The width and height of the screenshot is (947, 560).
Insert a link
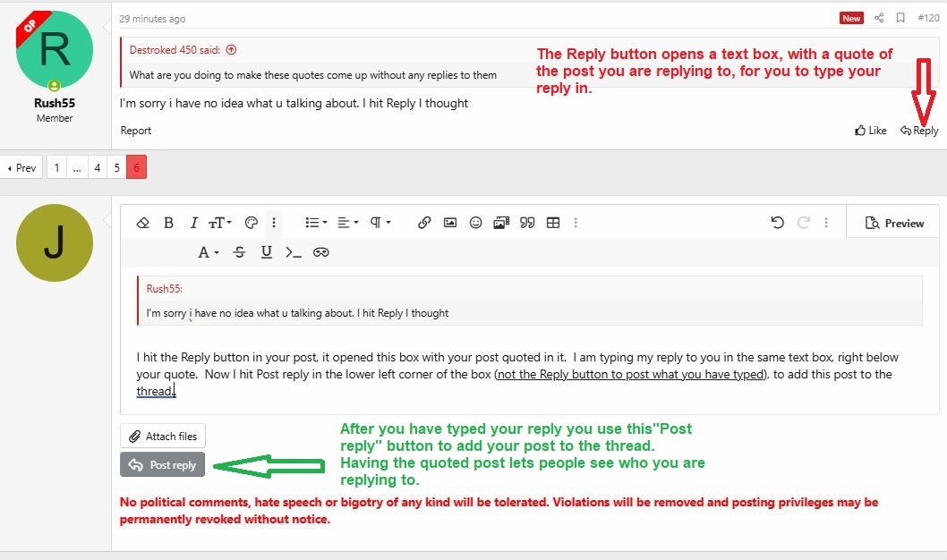click(424, 223)
